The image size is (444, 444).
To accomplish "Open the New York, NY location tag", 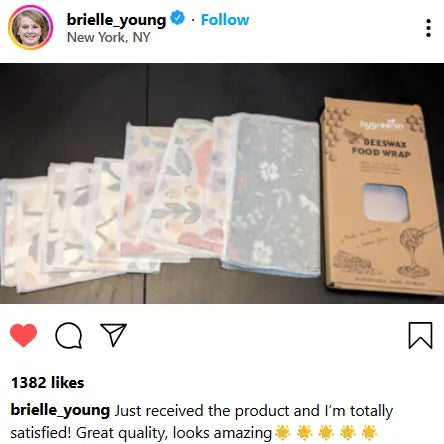I will pos(109,37).
